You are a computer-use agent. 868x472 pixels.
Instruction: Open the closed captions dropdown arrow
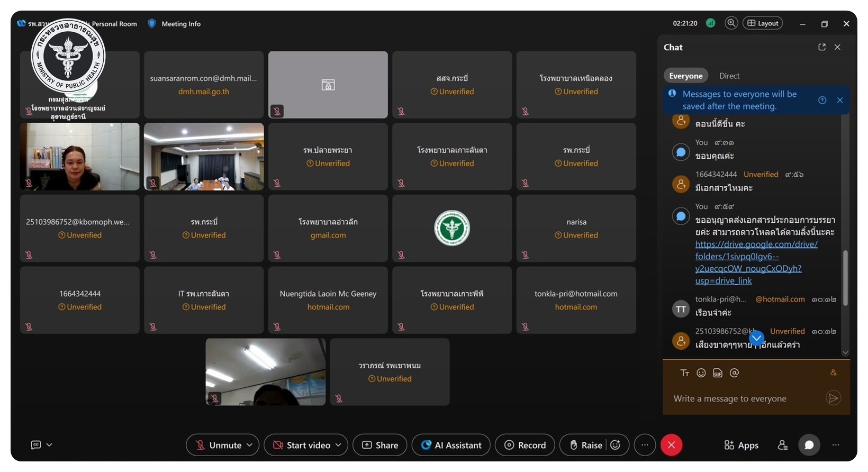click(x=49, y=445)
